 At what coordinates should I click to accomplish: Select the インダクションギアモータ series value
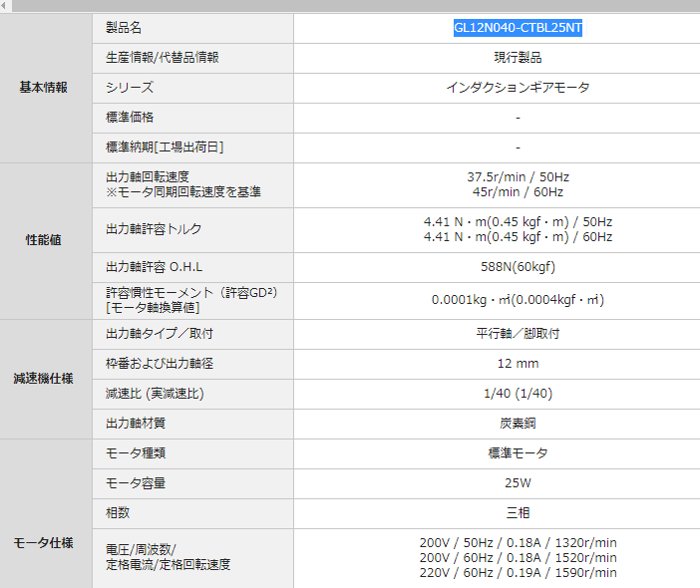518,88
